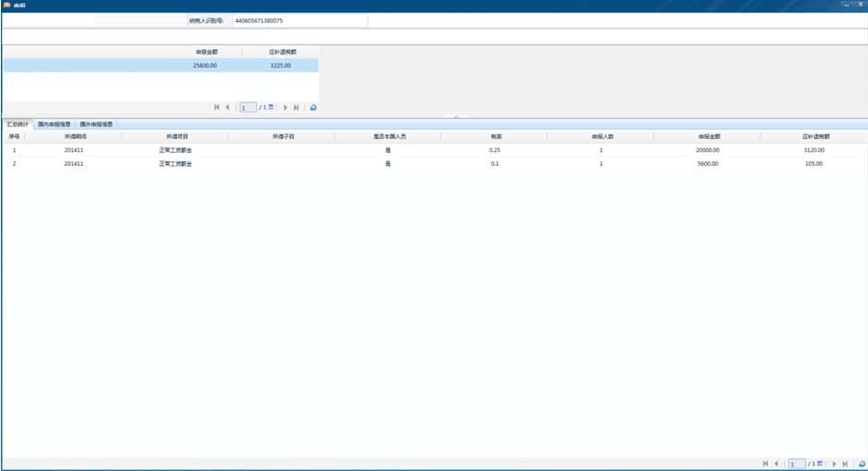The height and width of the screenshot is (471, 868).
Task: Refresh the bottom detail grid
Action: 862,464
